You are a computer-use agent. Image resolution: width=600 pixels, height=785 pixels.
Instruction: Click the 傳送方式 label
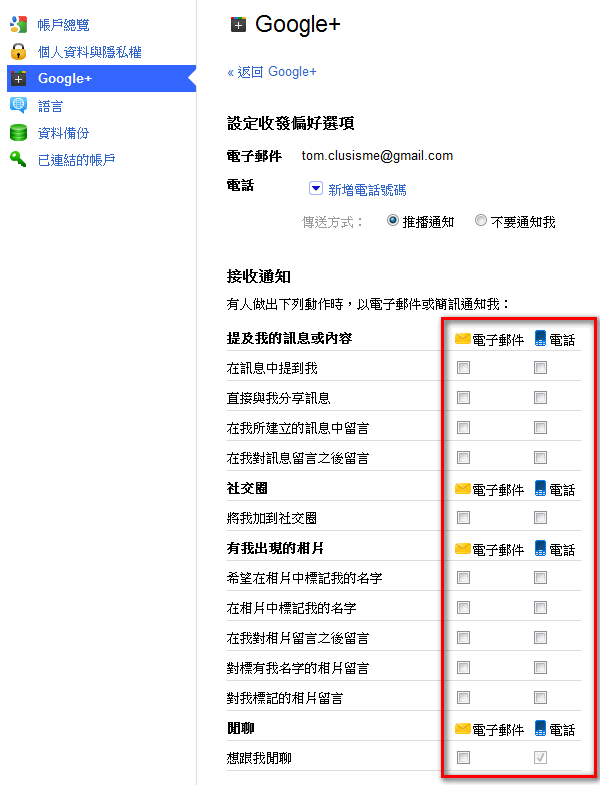click(x=333, y=222)
